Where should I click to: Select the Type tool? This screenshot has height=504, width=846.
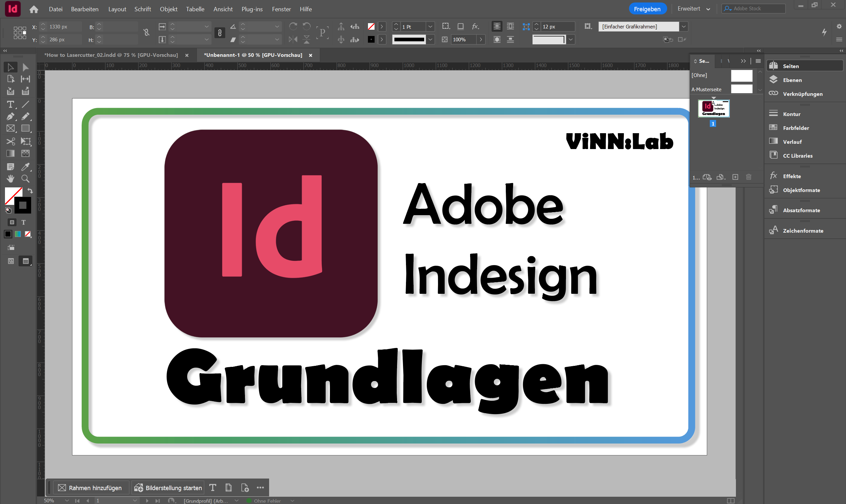click(11, 104)
